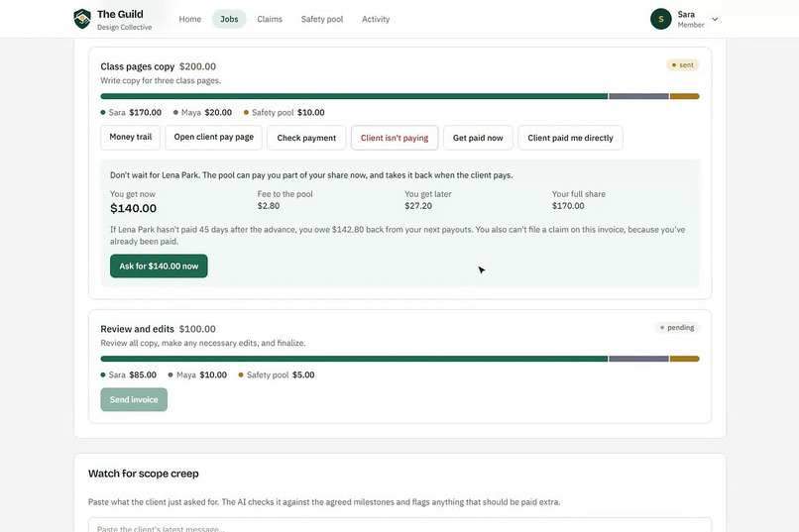View the Activity tab
The height and width of the screenshot is (532, 799).
pyautogui.click(x=376, y=19)
